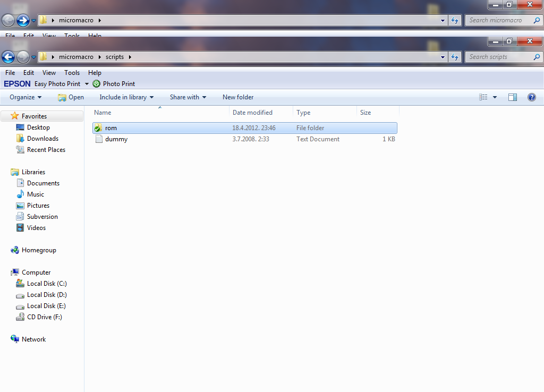Expand the Share with dropdown menu
The width and height of the screenshot is (544, 392).
(x=188, y=97)
